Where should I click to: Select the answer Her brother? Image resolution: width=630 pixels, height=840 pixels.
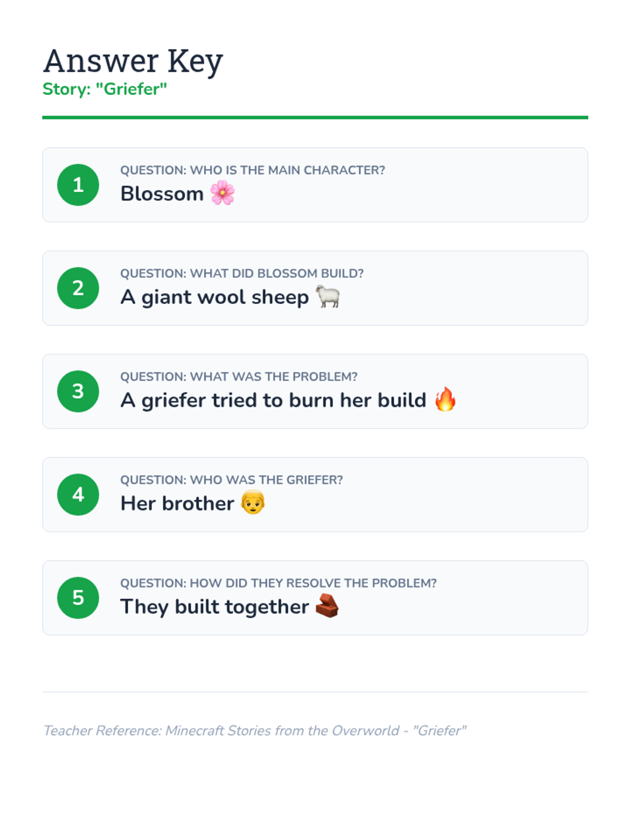click(x=177, y=503)
